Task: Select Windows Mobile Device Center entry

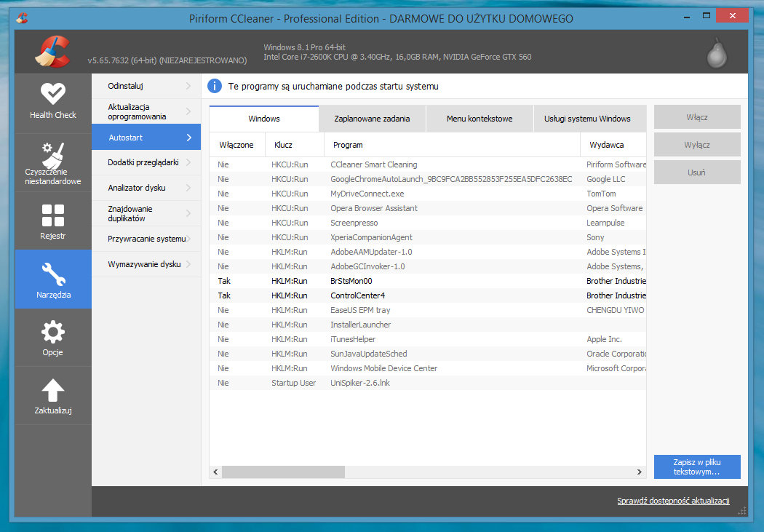Action: tap(428, 368)
